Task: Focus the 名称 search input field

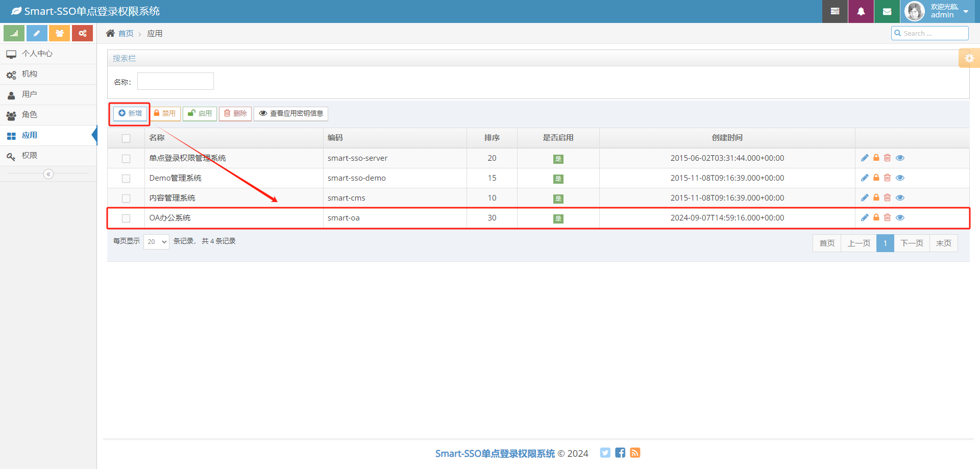Action: point(176,81)
